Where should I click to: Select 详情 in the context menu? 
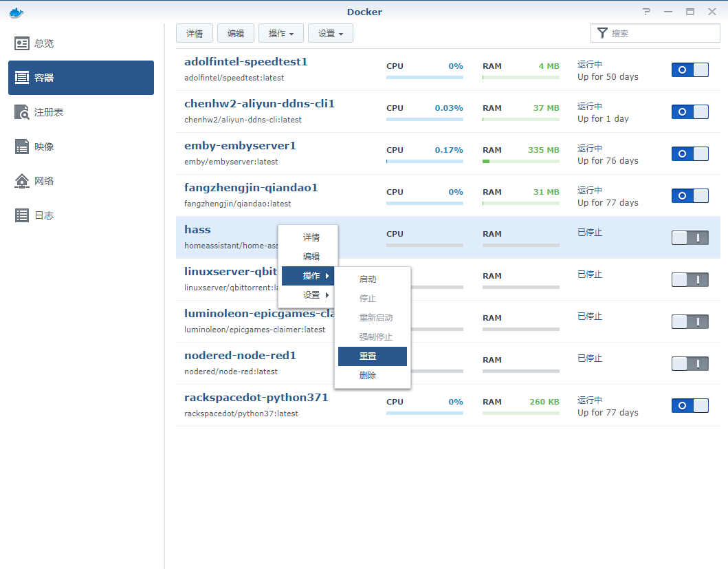[x=308, y=237]
